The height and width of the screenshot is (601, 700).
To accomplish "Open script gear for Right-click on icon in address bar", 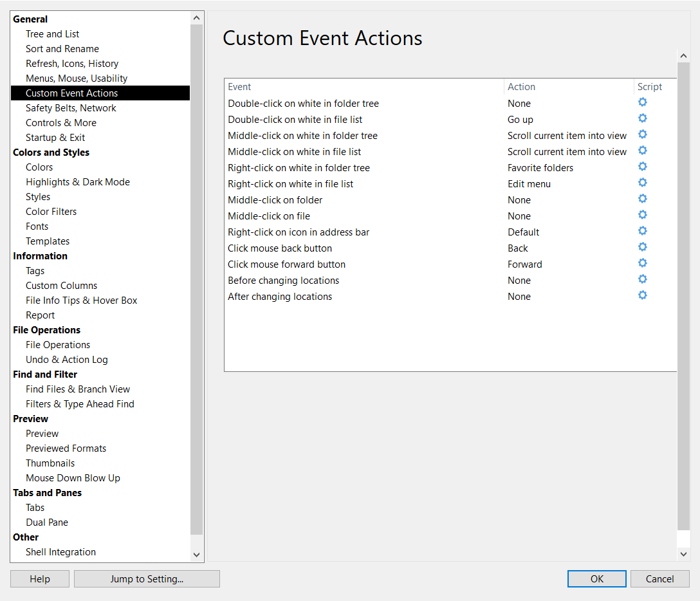I will tap(642, 232).
